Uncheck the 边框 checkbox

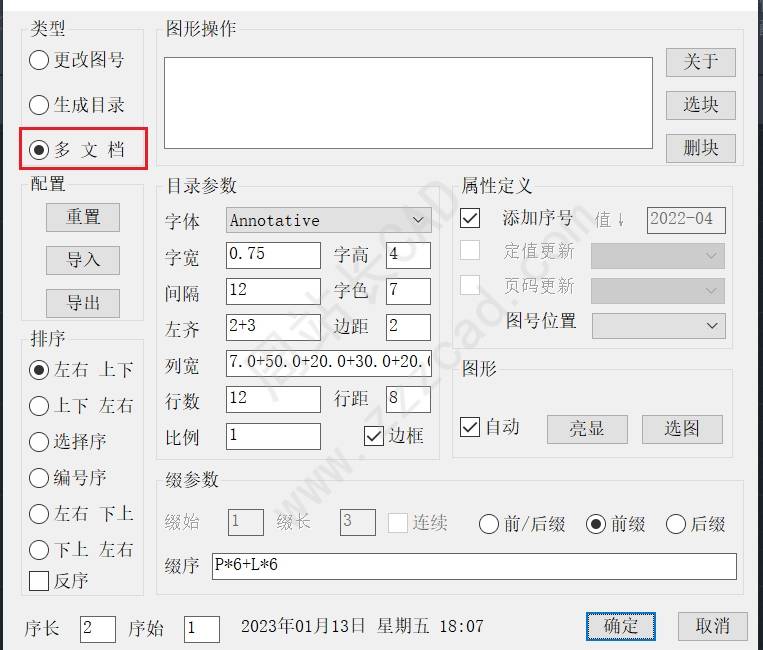tap(374, 436)
